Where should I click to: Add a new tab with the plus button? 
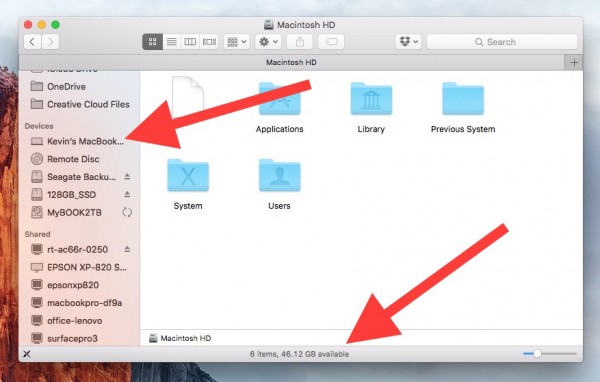pos(574,63)
